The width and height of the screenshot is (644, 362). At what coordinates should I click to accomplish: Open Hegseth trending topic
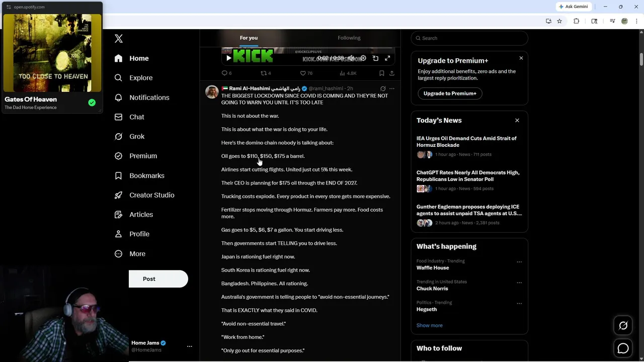pyautogui.click(x=427, y=310)
